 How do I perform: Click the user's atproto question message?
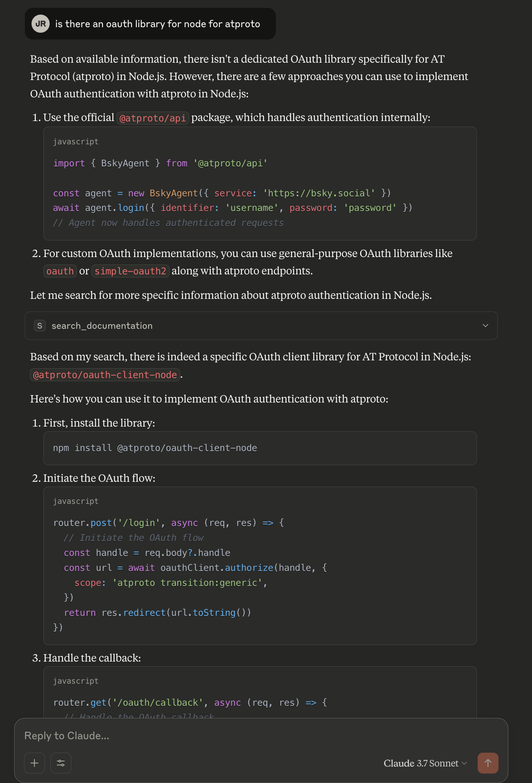tap(157, 24)
